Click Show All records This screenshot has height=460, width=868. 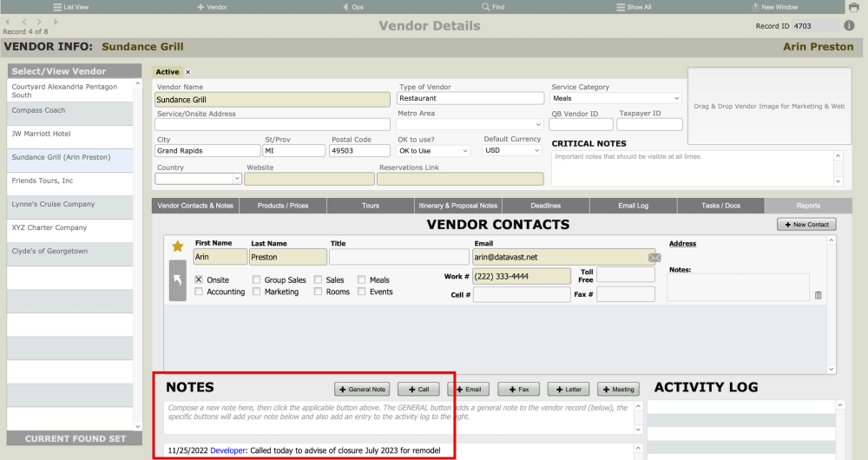click(x=634, y=7)
